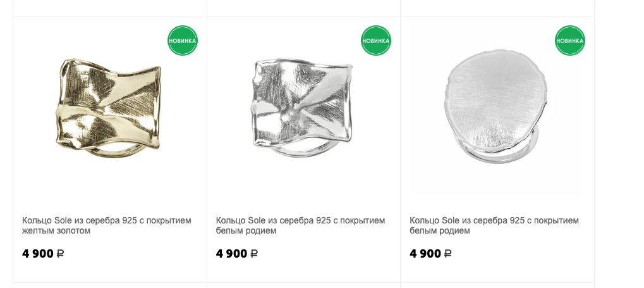Screen dimensions: 644x288
Task: Click the Новинка badge on the round disc ring
Action: (x=570, y=41)
